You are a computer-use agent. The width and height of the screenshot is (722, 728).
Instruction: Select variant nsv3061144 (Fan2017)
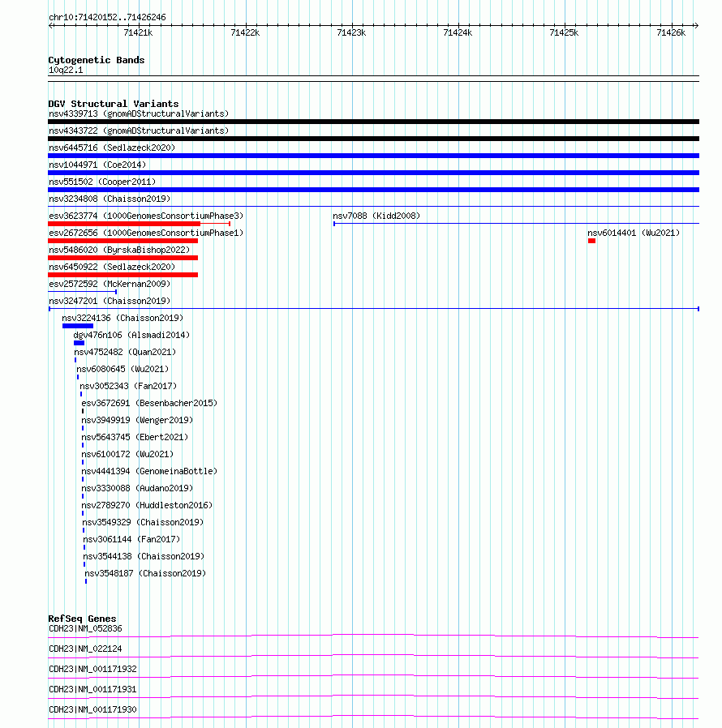pos(131,539)
